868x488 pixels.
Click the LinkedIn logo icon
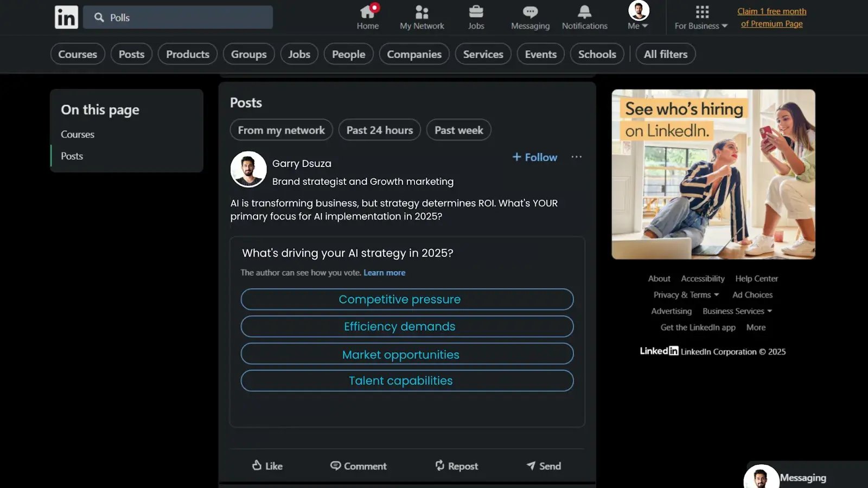[x=66, y=17]
